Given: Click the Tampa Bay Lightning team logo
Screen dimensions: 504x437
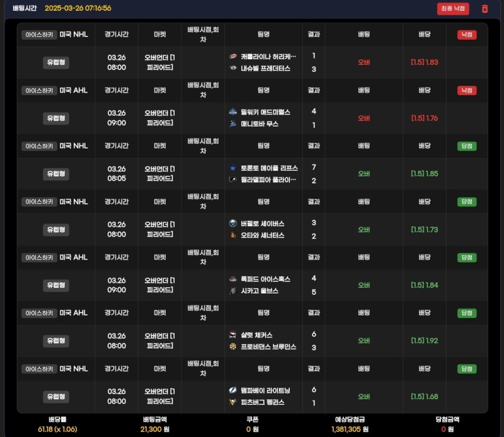Looking at the screenshot, I should (x=233, y=390).
